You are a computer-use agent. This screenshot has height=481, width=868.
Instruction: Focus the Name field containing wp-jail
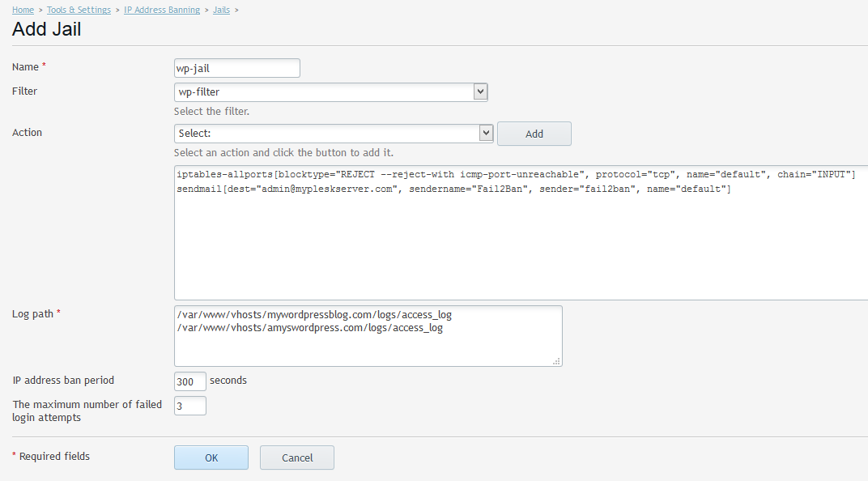[x=237, y=68]
